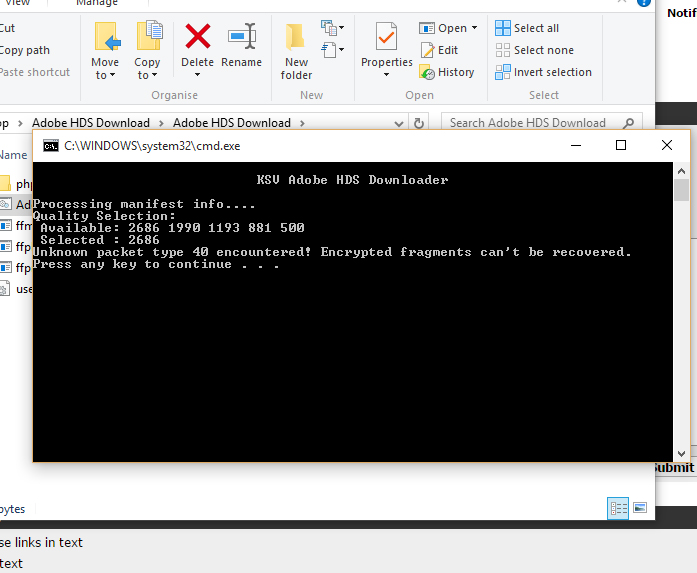Open the Manage ribbon tab
Screen dimensions: 697x573
click(x=97, y=3)
